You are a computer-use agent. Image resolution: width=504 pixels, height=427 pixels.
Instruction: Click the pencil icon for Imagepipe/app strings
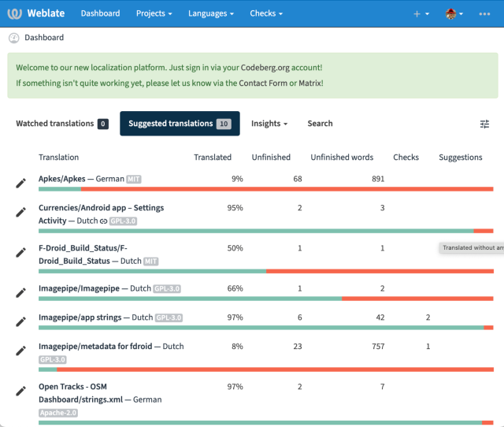pos(21,321)
